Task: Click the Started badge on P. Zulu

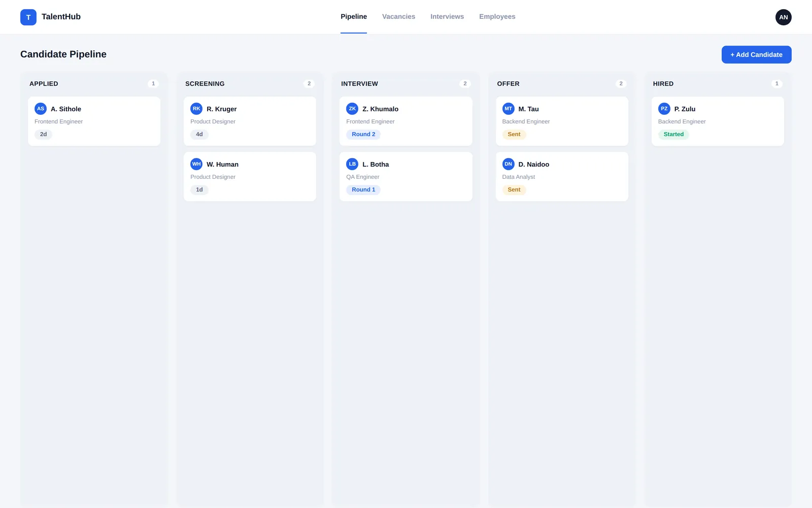Action: point(673,135)
